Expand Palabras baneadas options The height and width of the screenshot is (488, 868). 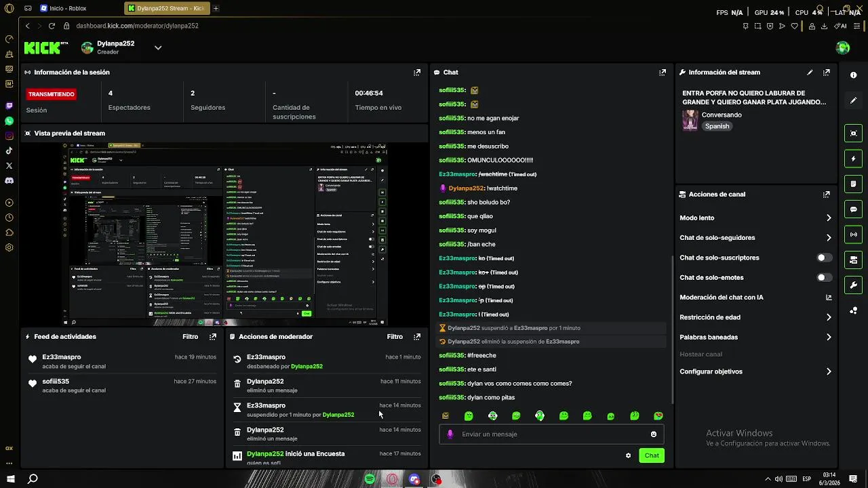[829, 337]
